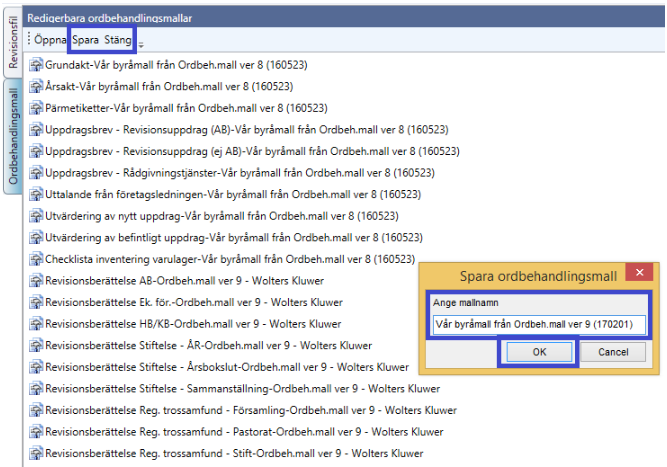Screen dimensions: 667x467
Task: Select Utvärdering av nytt uppdrag template row
Action: 222,216
